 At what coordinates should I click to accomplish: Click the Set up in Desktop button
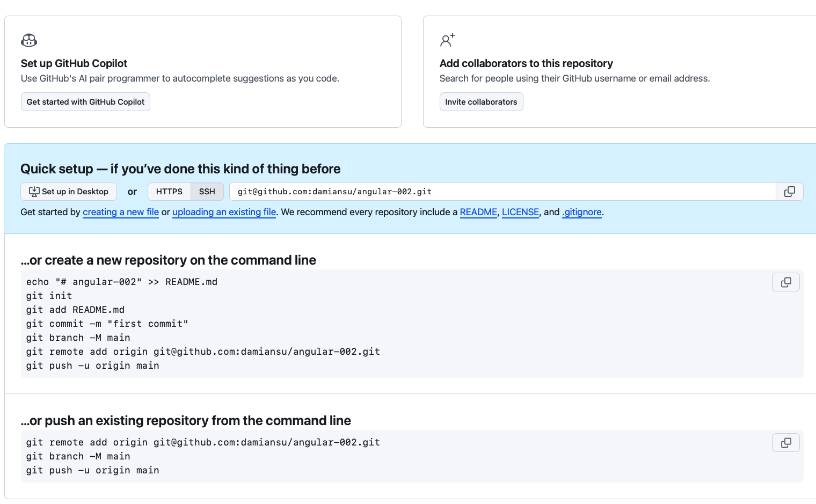click(68, 192)
